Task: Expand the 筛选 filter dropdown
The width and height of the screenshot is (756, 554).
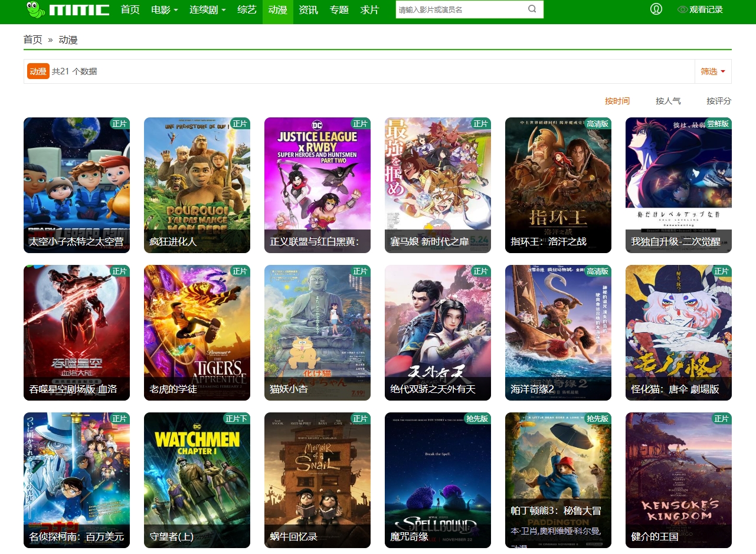Action: click(713, 71)
